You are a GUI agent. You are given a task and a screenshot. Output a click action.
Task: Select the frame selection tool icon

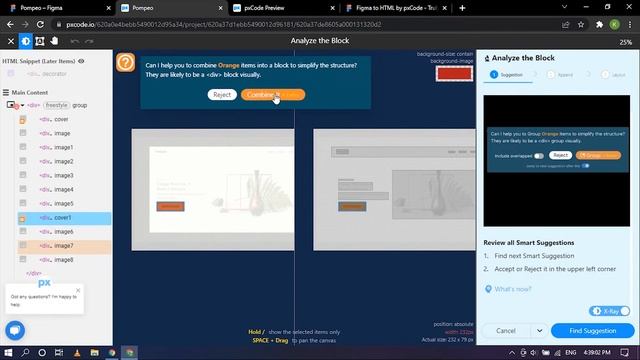click(x=40, y=41)
